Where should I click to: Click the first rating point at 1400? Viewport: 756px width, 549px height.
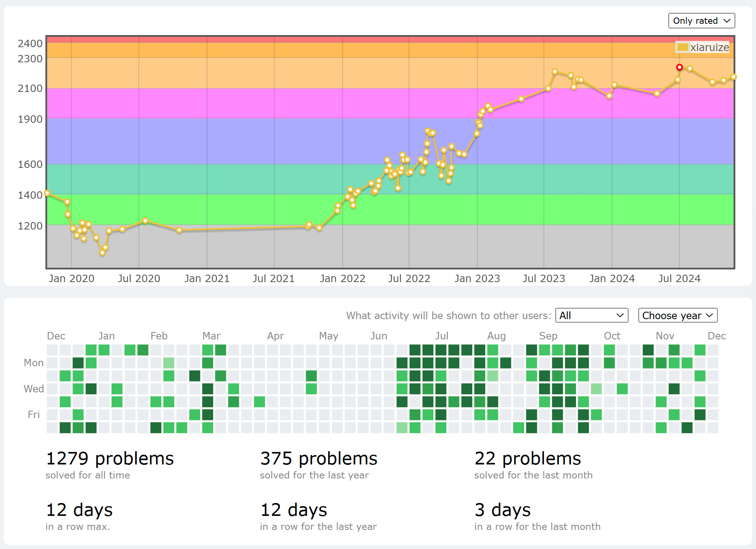tap(47, 193)
